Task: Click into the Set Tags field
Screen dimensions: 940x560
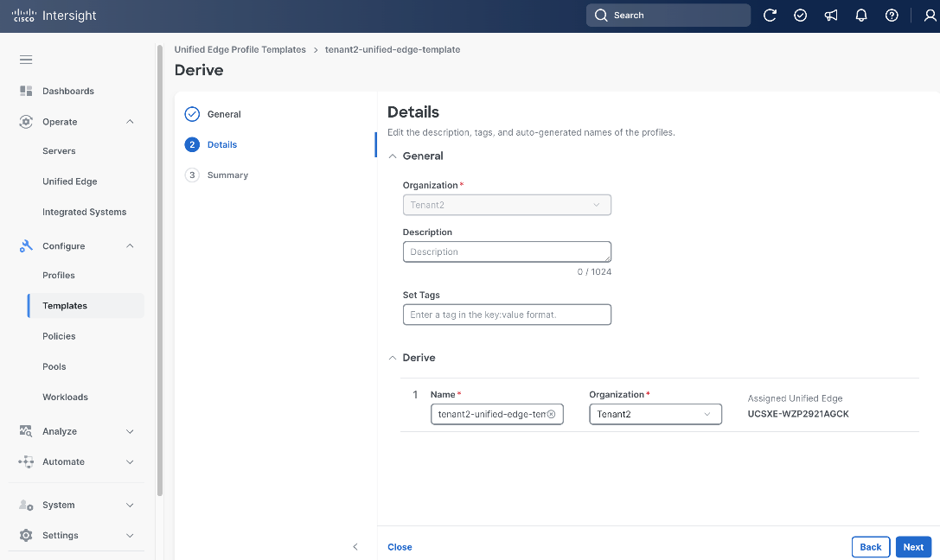Action: coord(507,315)
